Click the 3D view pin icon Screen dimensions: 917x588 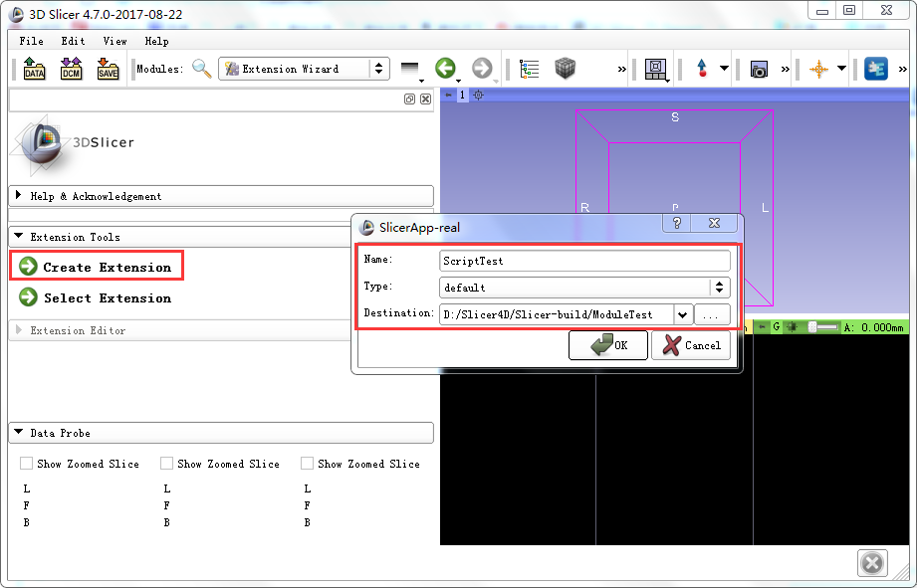tap(448, 95)
